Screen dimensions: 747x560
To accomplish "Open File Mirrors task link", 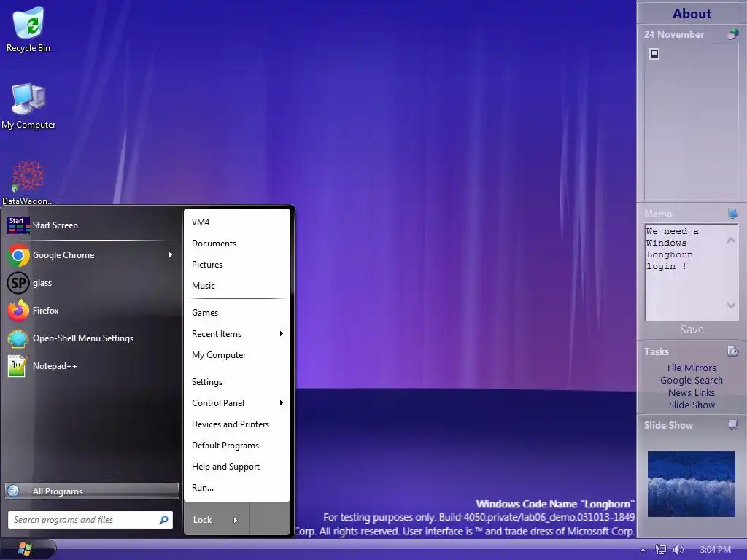I will click(692, 367).
